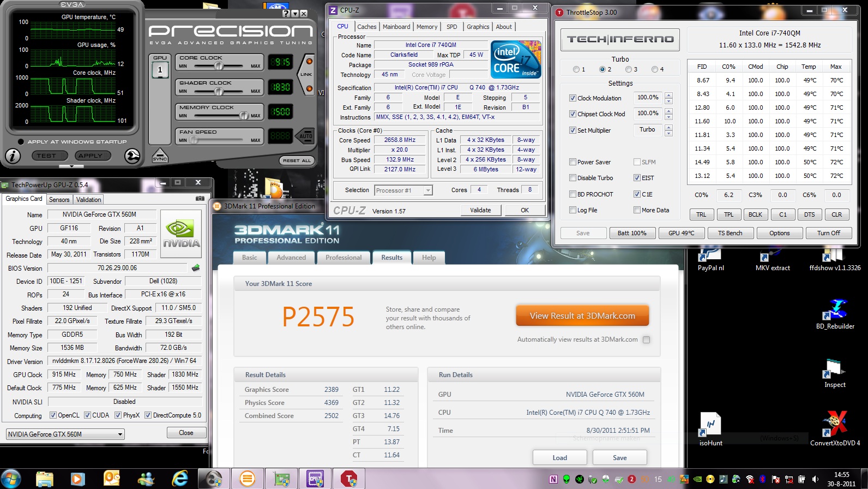Enable Log File in ThrottleStop
868x489 pixels.
coord(572,210)
